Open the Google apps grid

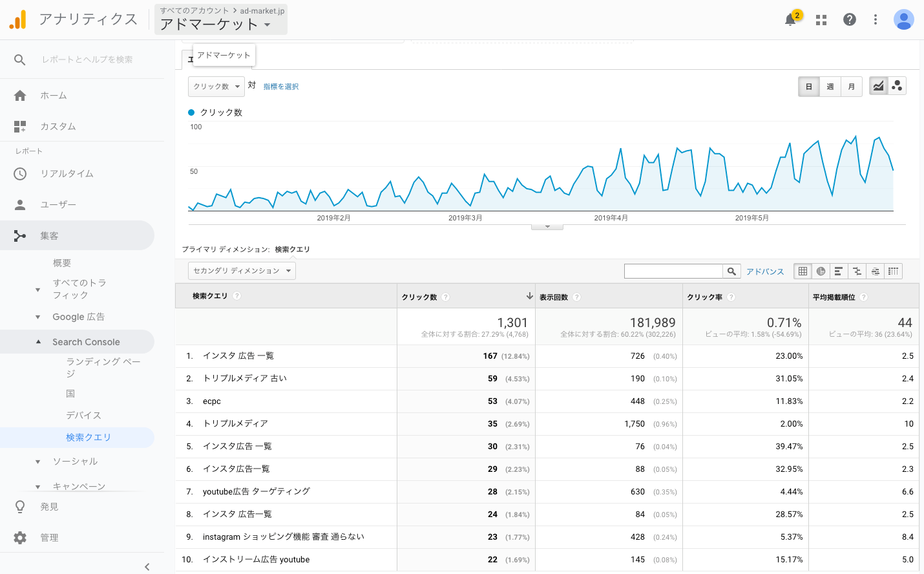pyautogui.click(x=821, y=20)
